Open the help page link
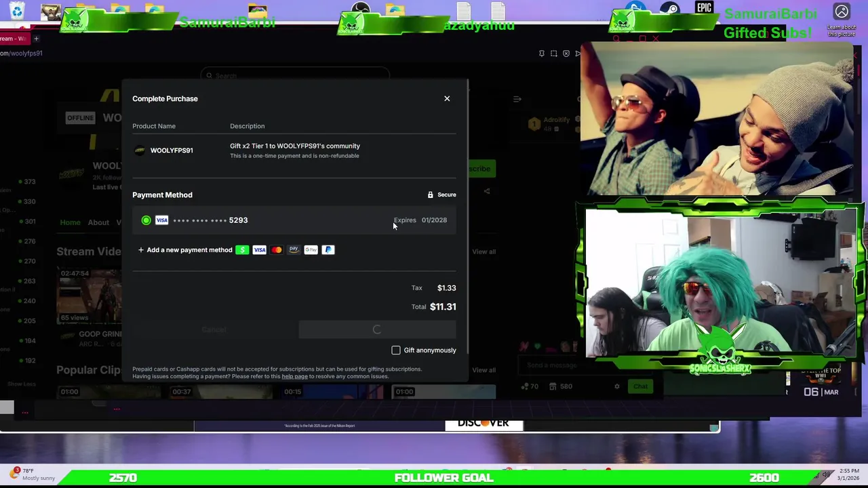The image size is (868, 488). click(294, 377)
